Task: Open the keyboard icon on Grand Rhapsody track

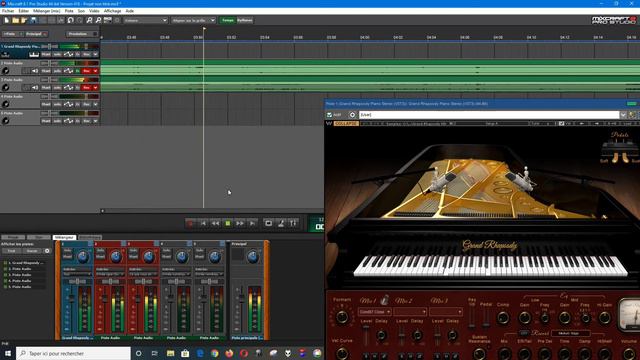Action: (x=34, y=54)
